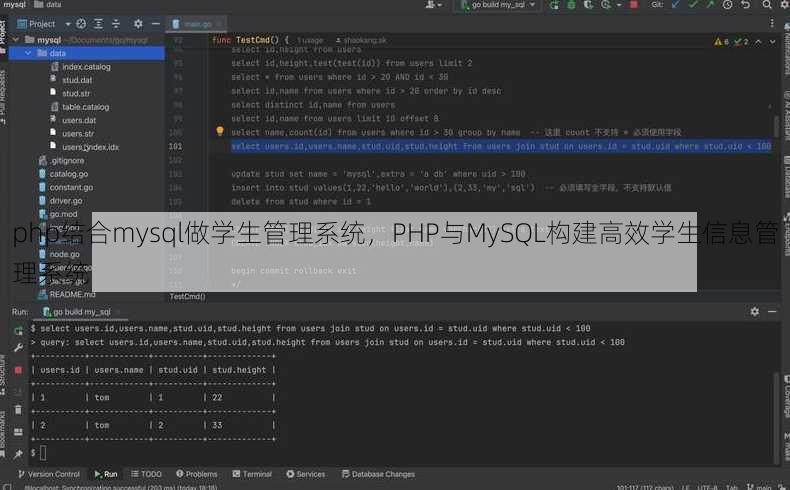Rerun go build my_sql from top toolbar
The width and height of the screenshot is (790, 490).
click(x=555, y=5)
